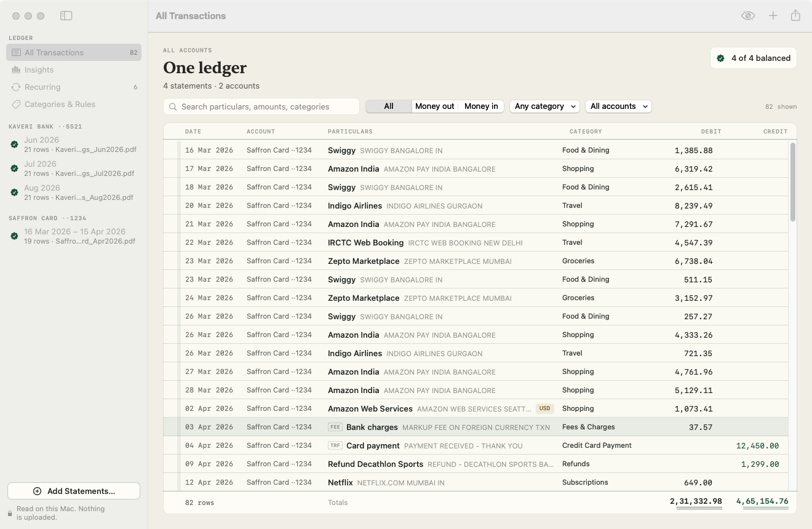Click the All Transactions list icon
Screen dimensions: 812x529
(x=16, y=53)
